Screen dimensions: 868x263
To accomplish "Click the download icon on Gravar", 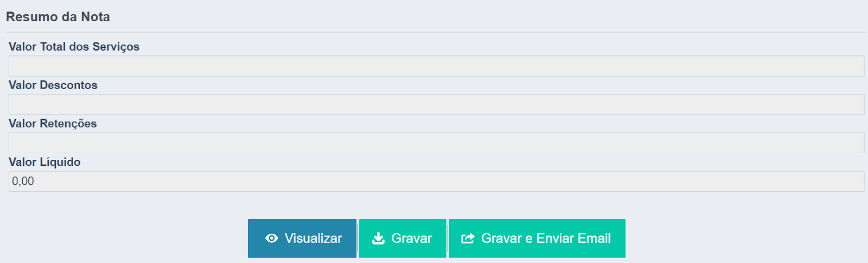I will coord(378,239).
